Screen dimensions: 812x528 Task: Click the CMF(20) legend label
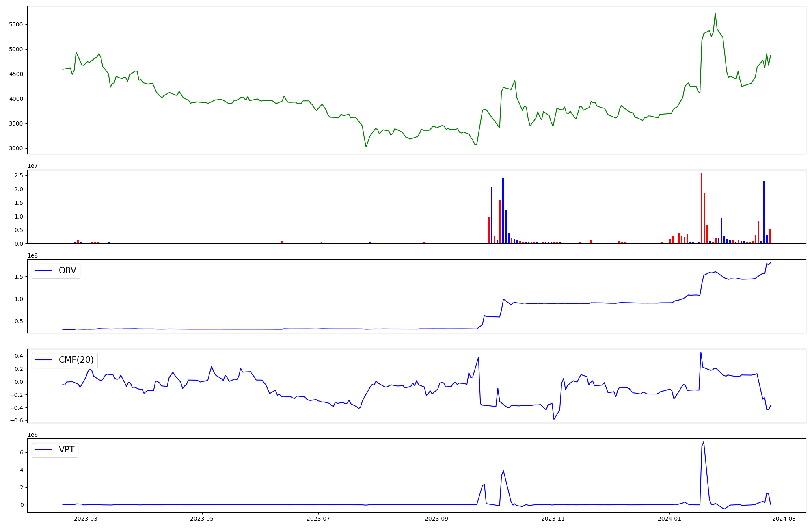[76, 360]
